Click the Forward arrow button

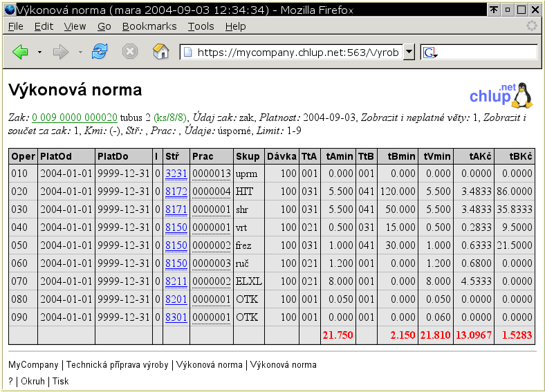[61, 52]
